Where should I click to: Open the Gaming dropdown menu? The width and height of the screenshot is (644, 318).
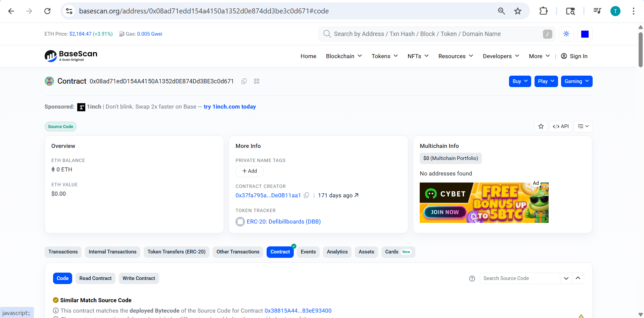click(x=576, y=81)
